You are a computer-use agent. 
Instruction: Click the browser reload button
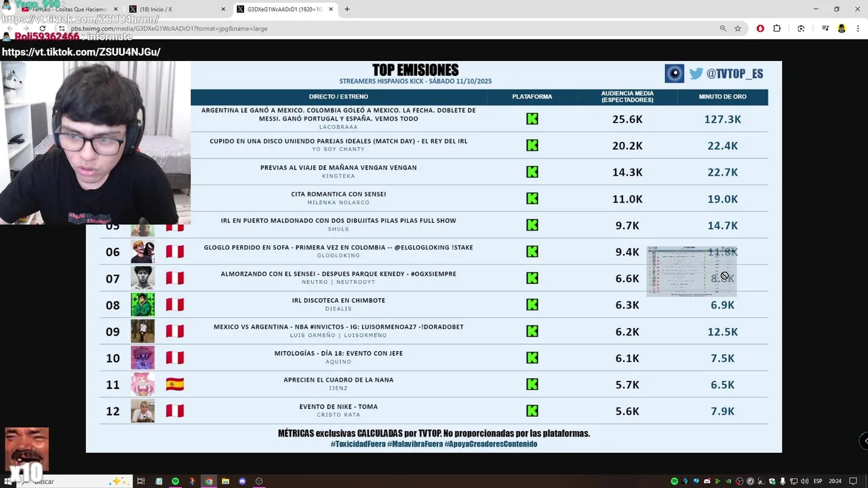point(42,28)
